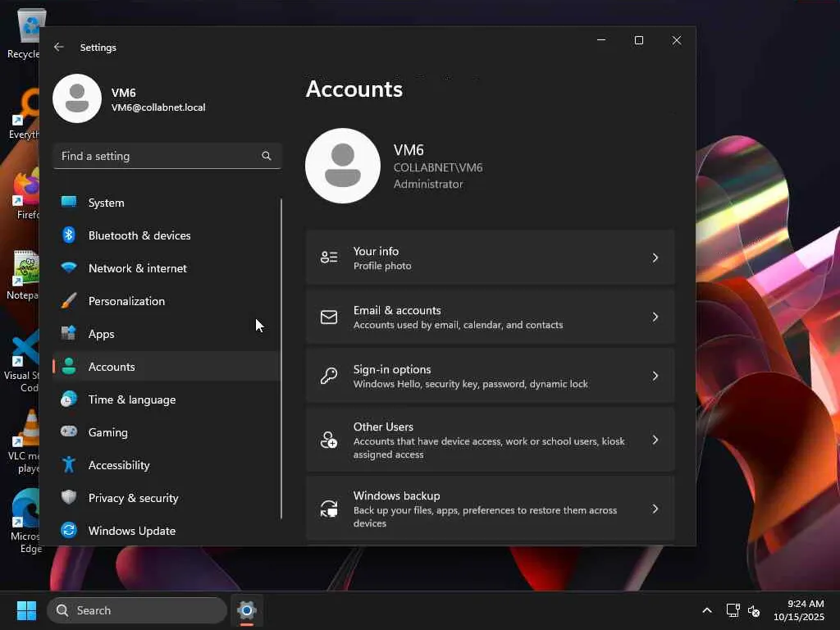Click the Personalization paintbrush icon
Viewport: 840px width, 630px height.
click(69, 300)
